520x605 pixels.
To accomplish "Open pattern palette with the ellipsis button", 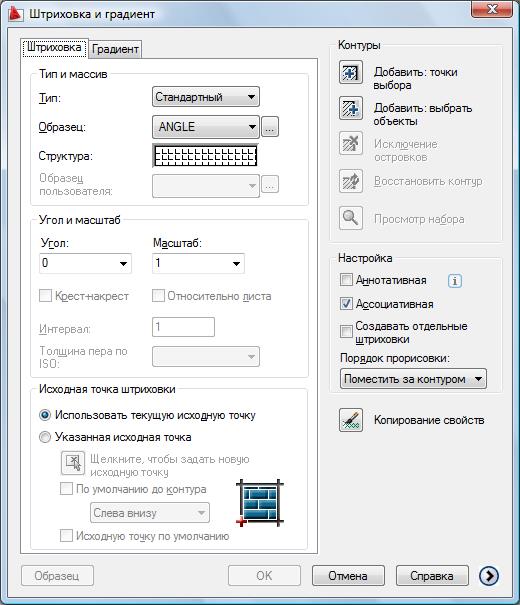I will click(x=270, y=127).
